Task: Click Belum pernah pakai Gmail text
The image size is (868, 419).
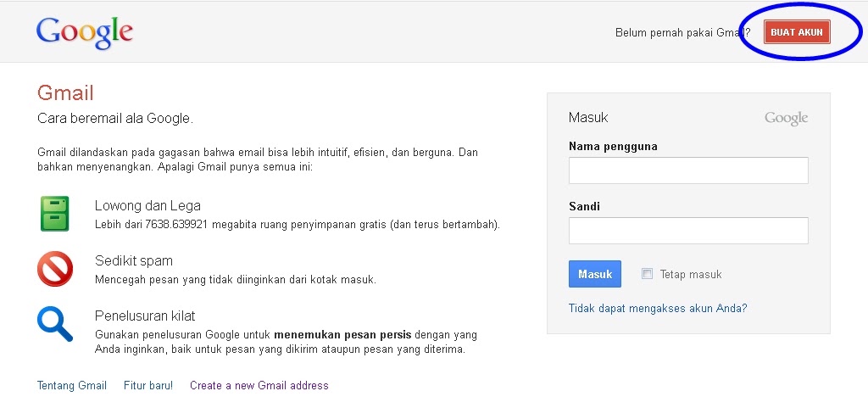Action: tap(682, 33)
